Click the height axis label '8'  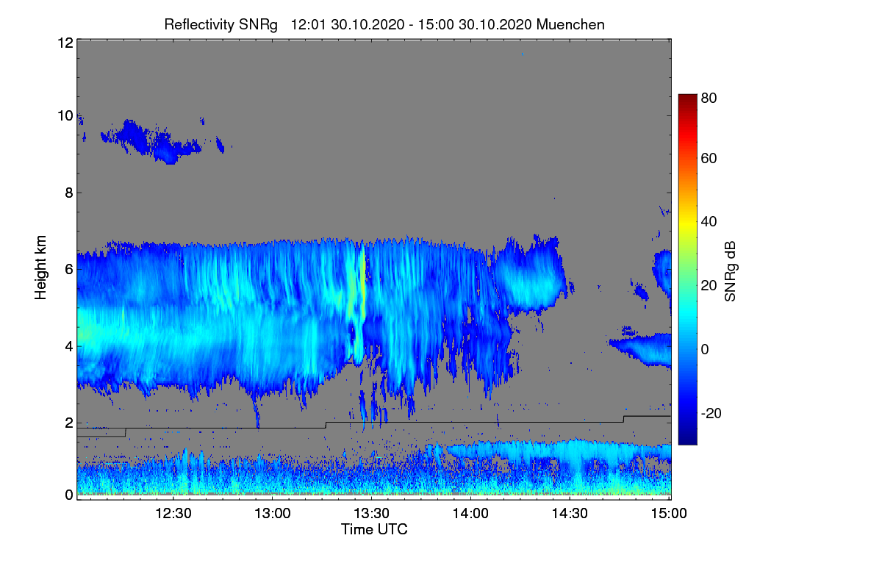[68, 193]
